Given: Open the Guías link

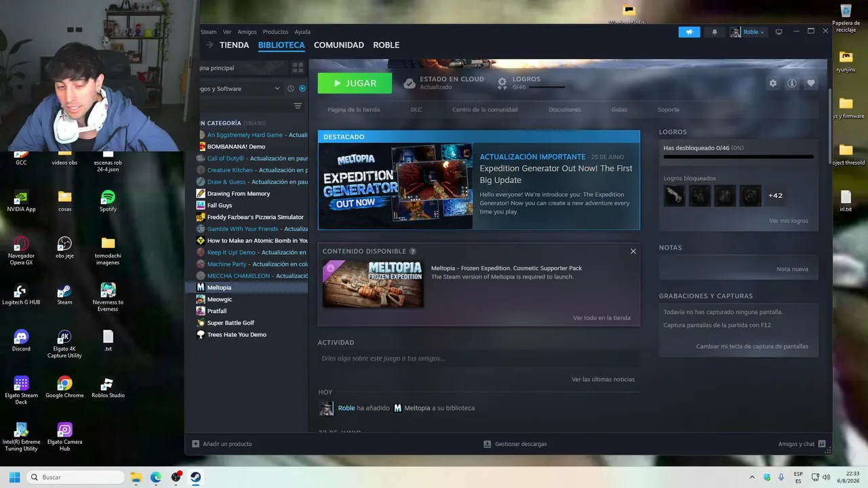Looking at the screenshot, I should point(619,110).
